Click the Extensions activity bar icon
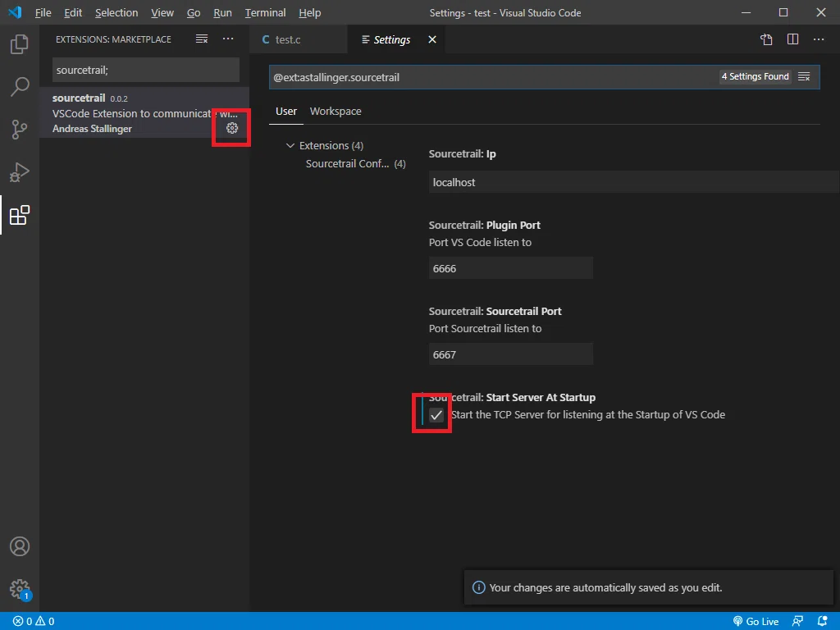Image resolution: width=840 pixels, height=630 pixels. tap(20, 215)
